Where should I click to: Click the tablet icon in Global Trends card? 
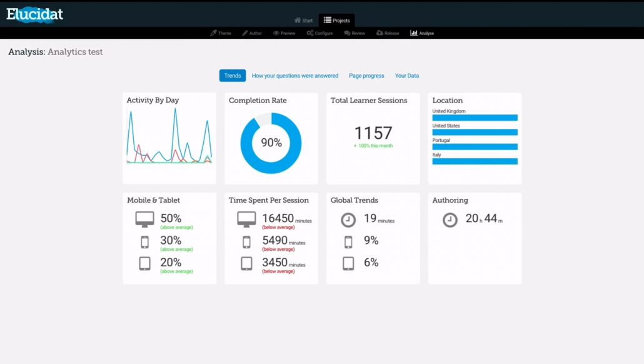348,263
